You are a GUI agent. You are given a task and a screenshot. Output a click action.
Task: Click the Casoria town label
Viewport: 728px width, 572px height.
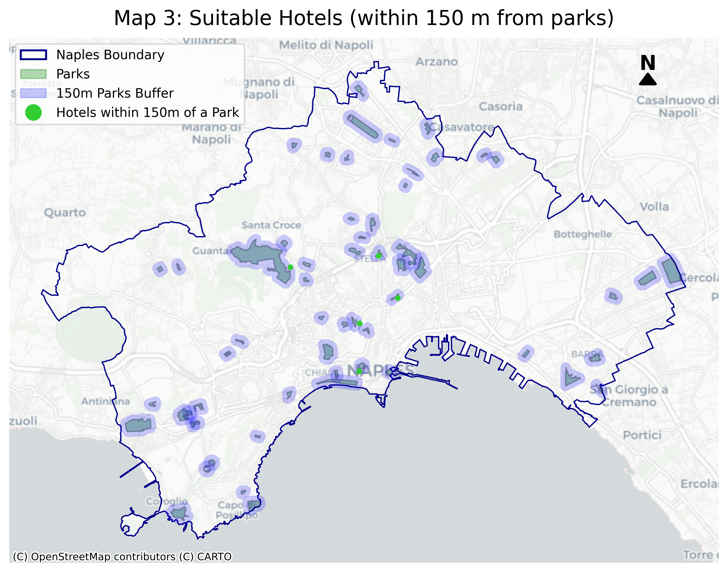coord(500,107)
